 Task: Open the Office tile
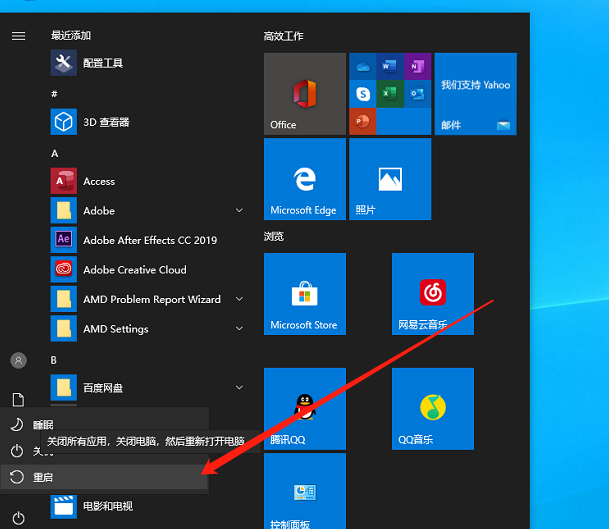click(x=305, y=94)
